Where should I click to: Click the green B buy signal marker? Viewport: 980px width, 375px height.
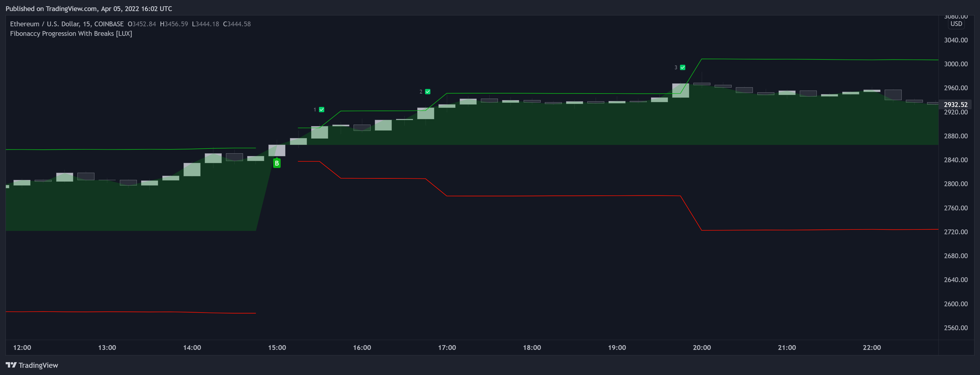pyautogui.click(x=276, y=163)
